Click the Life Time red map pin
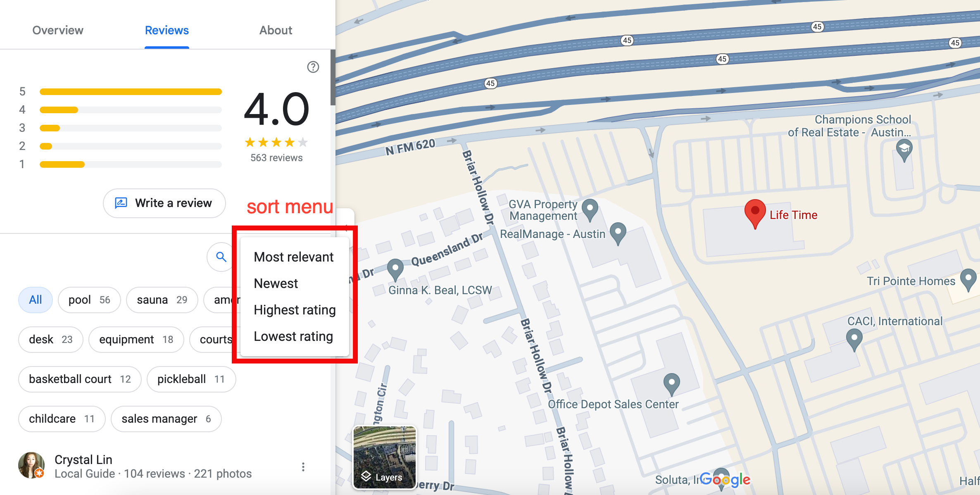Image resolution: width=980 pixels, height=495 pixels. pyautogui.click(x=755, y=212)
